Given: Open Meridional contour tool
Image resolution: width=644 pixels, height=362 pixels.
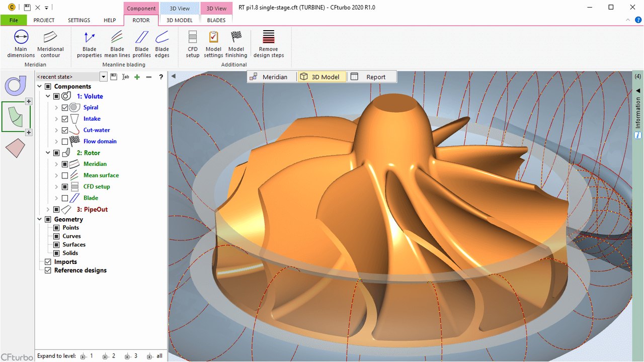Looking at the screenshot, I should [x=50, y=44].
